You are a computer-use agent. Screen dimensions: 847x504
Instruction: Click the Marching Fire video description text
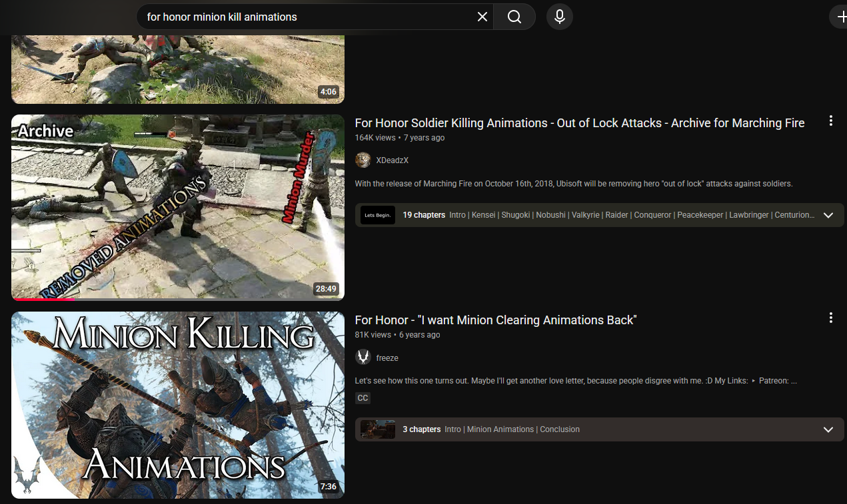[x=574, y=183]
